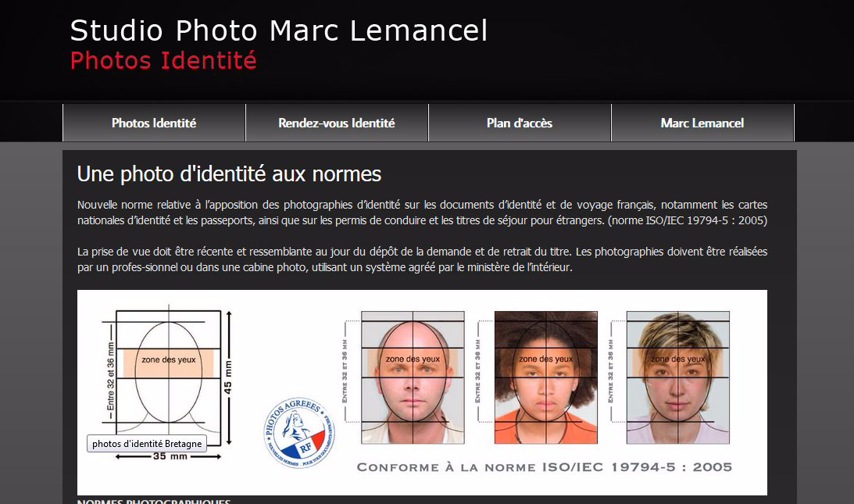Click the 'Conforme à la norme ISO/IEC' caption
The width and height of the screenshot is (854, 504).
[x=545, y=467]
